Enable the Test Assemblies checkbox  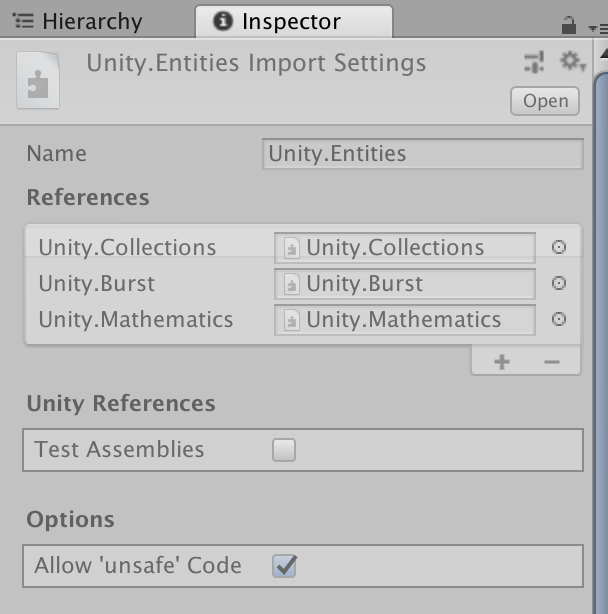[285, 450]
